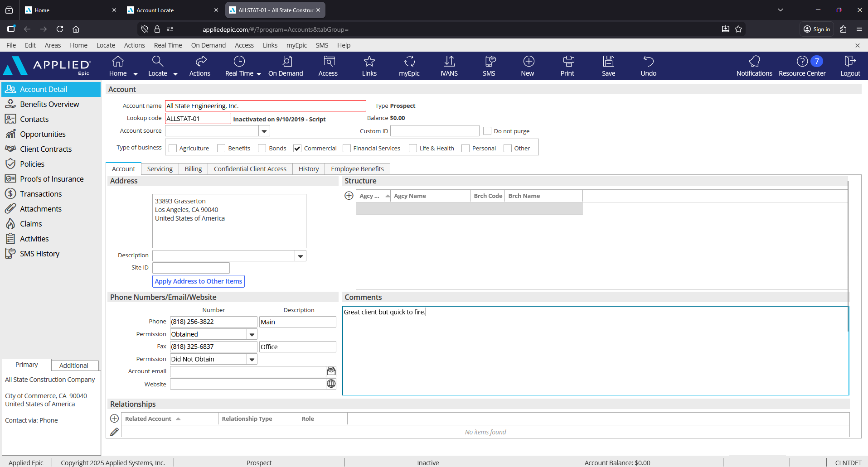Check the Life & Health checkbox
Viewport: 868px width, 467px height.
[413, 148]
